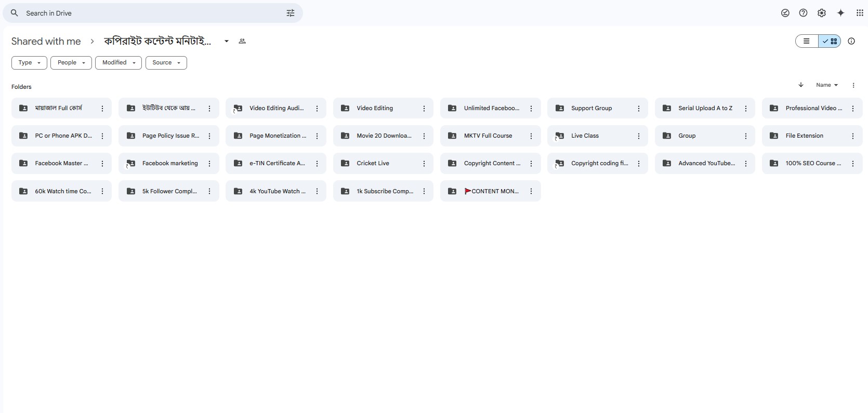This screenshot has height=413, width=868.
Task: Open Gemini sparkle assistant
Action: 840,13
